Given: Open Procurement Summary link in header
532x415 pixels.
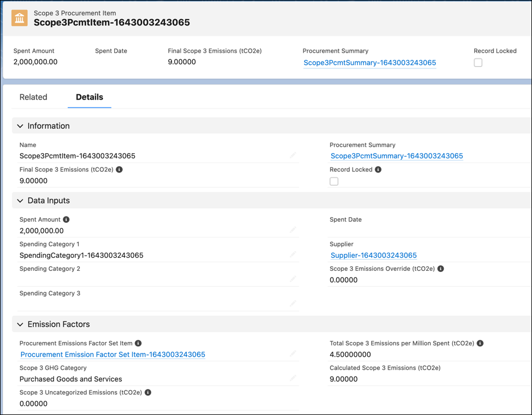Looking at the screenshot, I should 370,63.
